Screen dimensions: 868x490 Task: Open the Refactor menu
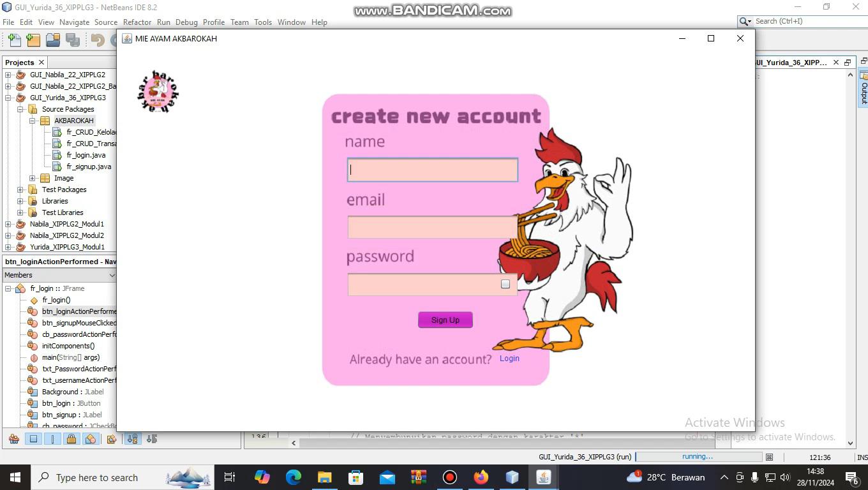pyautogui.click(x=137, y=22)
